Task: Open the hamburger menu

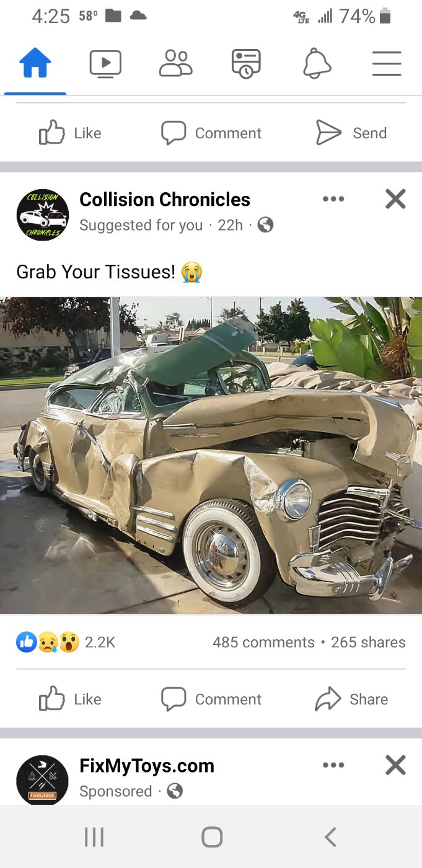Action: [387, 64]
